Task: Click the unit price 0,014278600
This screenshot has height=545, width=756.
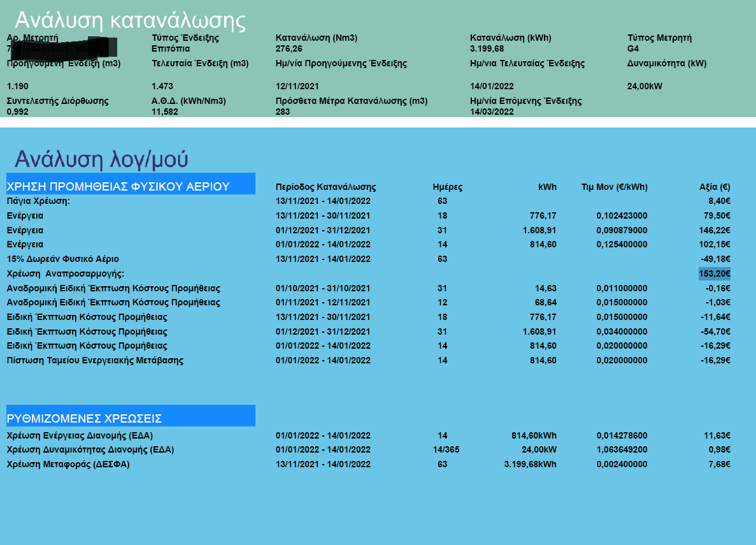Action: pos(622,435)
